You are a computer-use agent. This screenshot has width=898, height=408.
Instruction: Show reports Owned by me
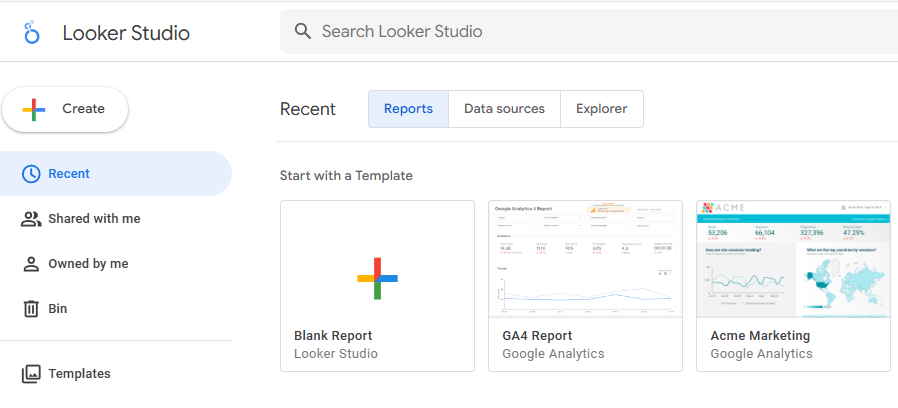(x=116, y=264)
